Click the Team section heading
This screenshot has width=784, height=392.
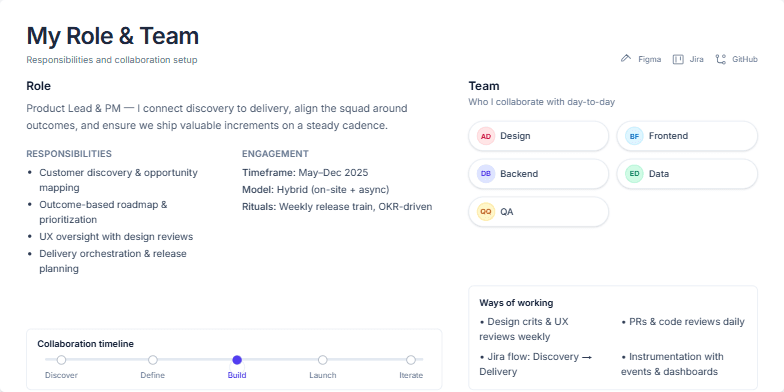pos(484,86)
